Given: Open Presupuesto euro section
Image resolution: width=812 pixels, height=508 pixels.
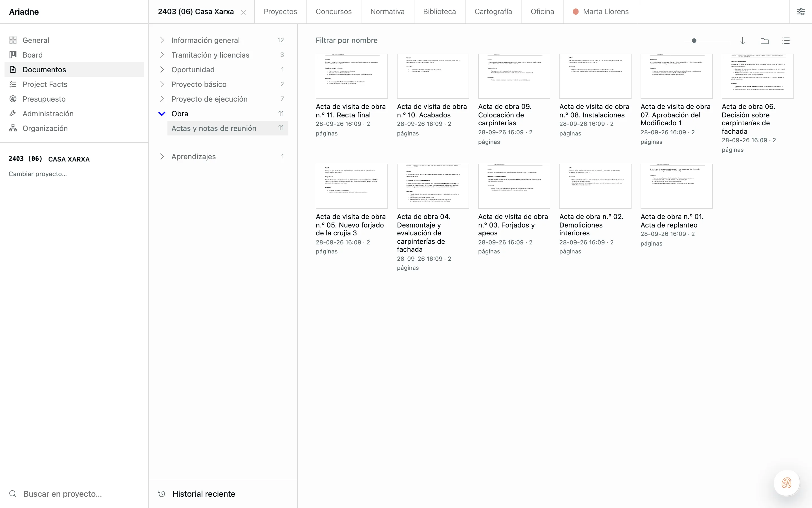Looking at the screenshot, I should (x=74, y=99).
